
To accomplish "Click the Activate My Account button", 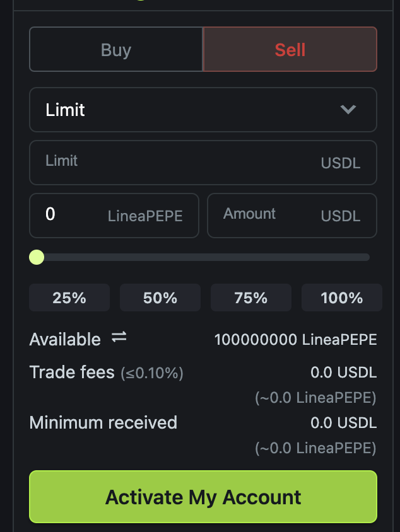I will (x=203, y=497).
